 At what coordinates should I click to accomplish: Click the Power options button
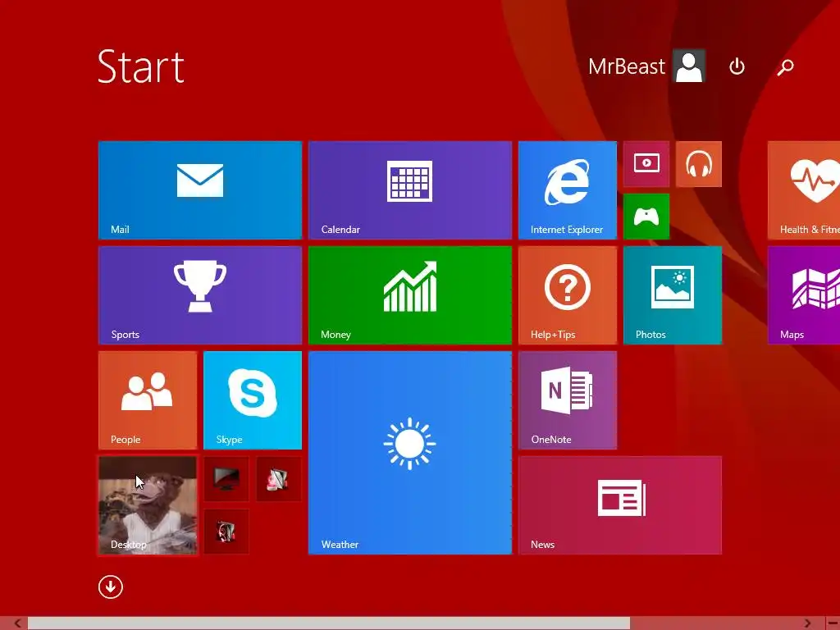(737, 66)
